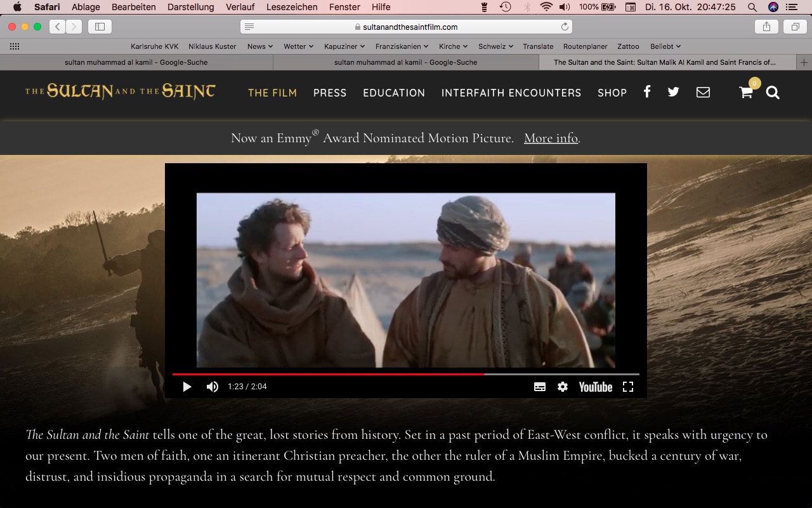Add a new tab with plus button

click(x=804, y=62)
